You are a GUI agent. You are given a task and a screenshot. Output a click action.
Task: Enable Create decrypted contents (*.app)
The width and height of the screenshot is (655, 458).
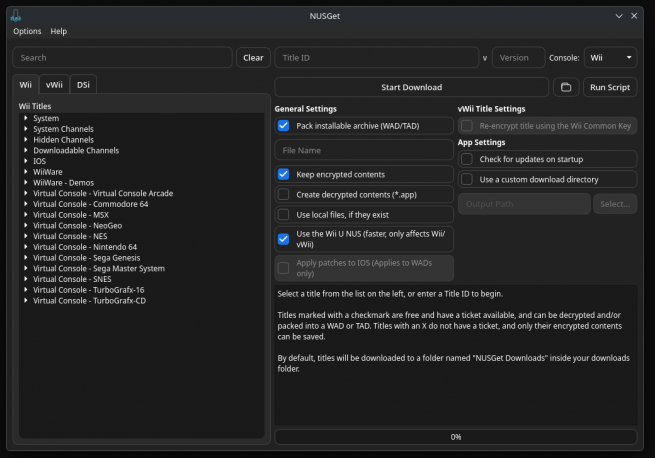click(x=284, y=194)
